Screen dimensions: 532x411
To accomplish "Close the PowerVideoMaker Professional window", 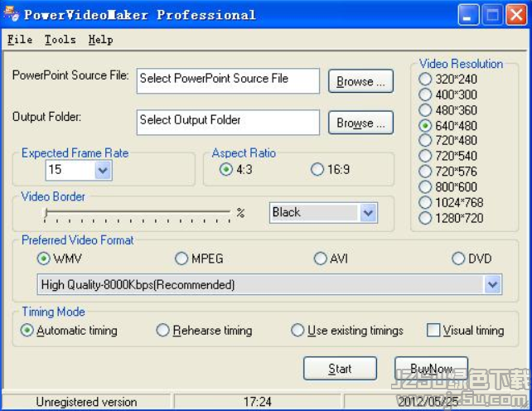I will tap(516, 15).
